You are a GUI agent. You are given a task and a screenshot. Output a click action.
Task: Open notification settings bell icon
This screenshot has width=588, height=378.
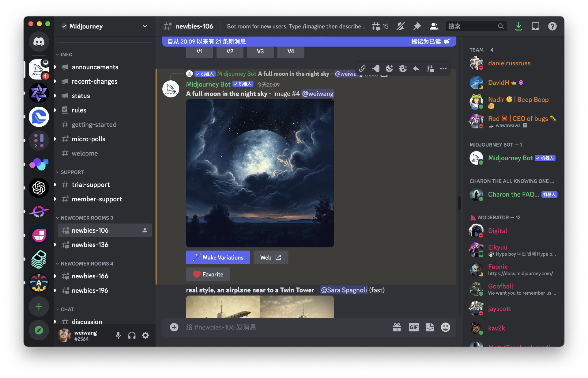pos(400,26)
